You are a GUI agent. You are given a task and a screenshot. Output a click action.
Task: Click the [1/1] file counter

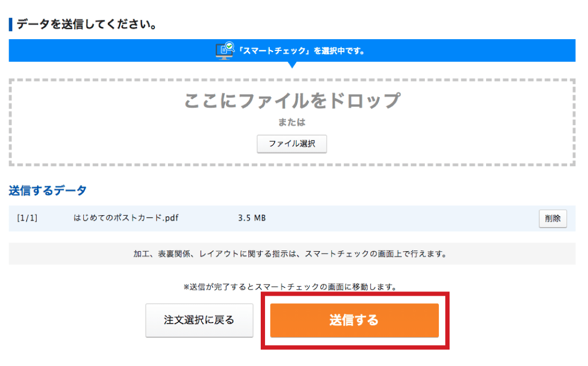pos(27,218)
